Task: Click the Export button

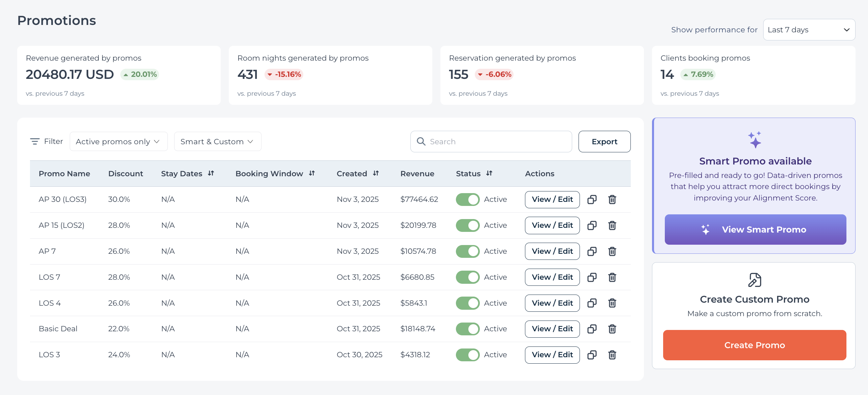Action: point(604,142)
